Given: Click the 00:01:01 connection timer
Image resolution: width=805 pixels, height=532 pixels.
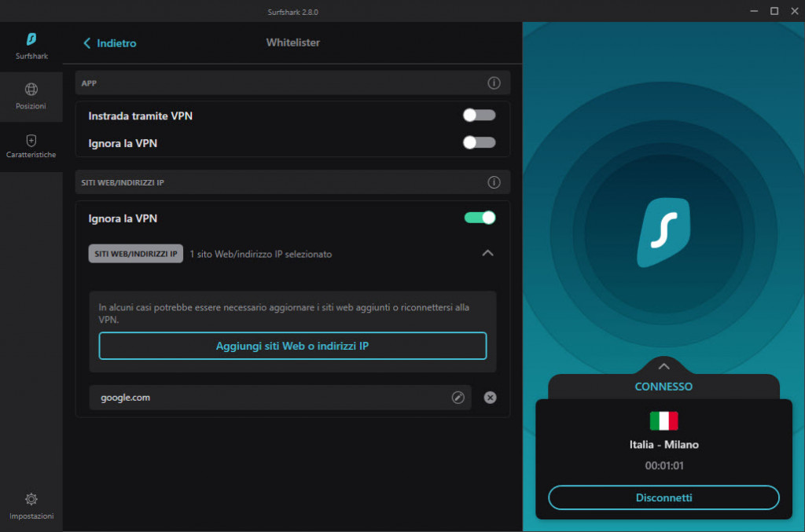Looking at the screenshot, I should click(663, 466).
